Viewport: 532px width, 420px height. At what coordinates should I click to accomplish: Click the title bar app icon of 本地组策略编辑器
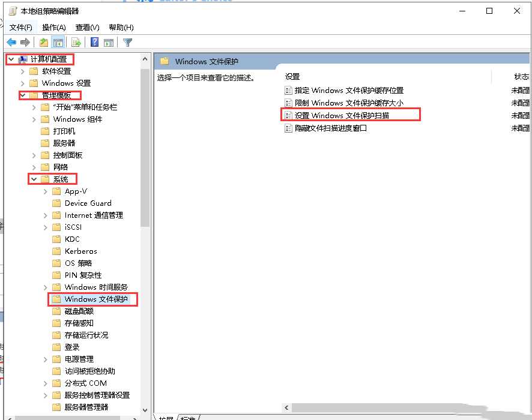click(13, 11)
